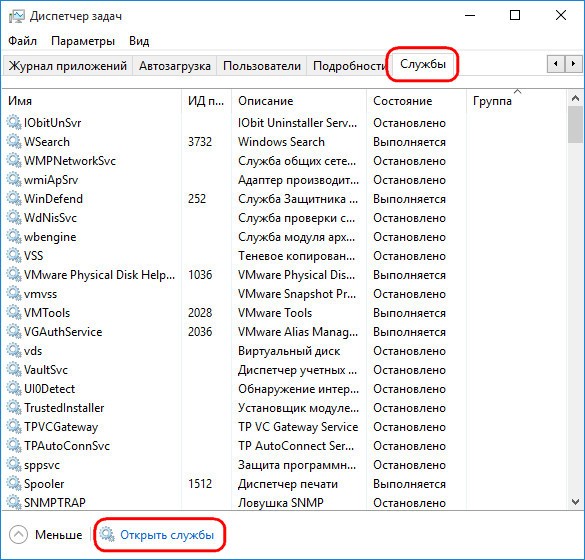Click the VaultSvc service gear icon
The image size is (585, 560).
click(14, 370)
